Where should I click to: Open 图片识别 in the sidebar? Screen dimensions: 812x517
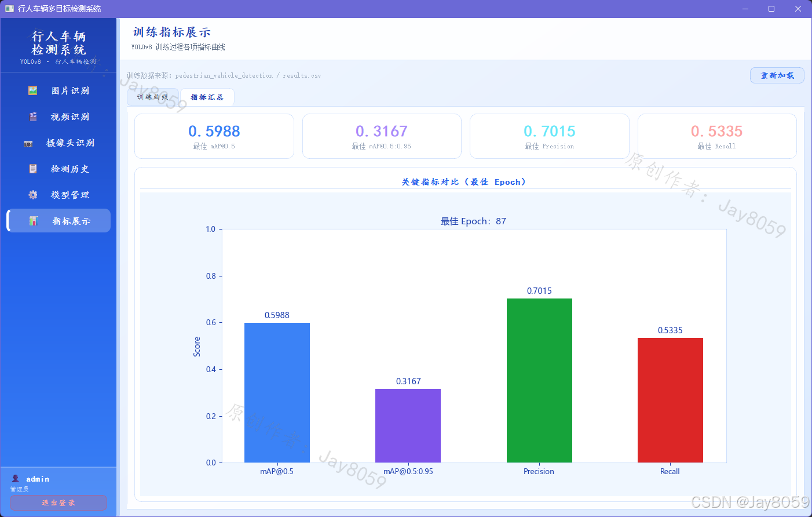58,90
